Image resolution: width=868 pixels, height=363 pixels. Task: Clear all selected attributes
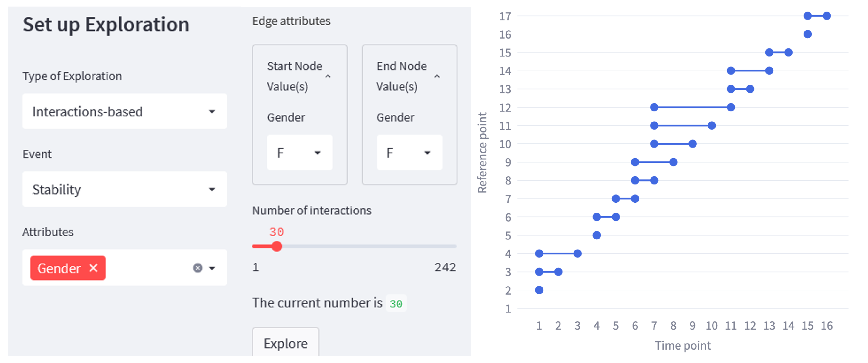click(x=197, y=268)
